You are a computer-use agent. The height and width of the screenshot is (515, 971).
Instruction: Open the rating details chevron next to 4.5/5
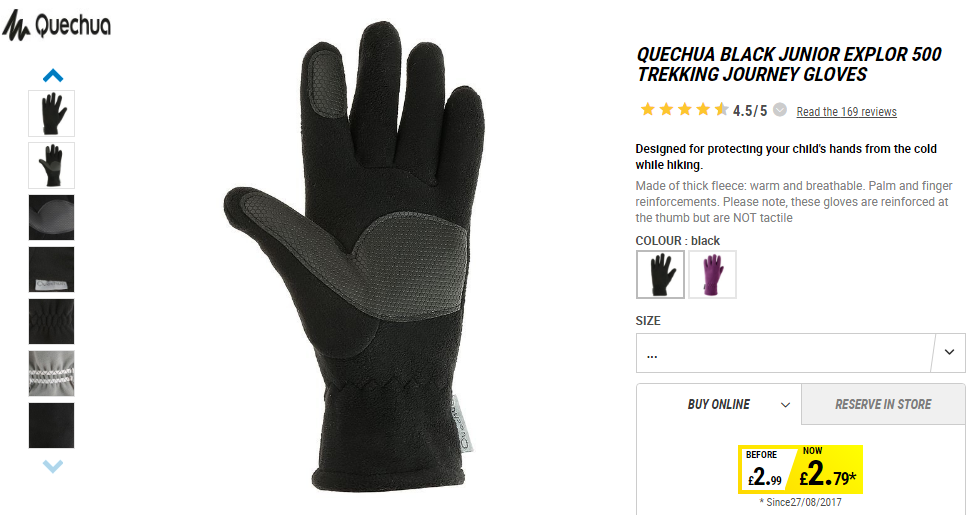pos(780,110)
